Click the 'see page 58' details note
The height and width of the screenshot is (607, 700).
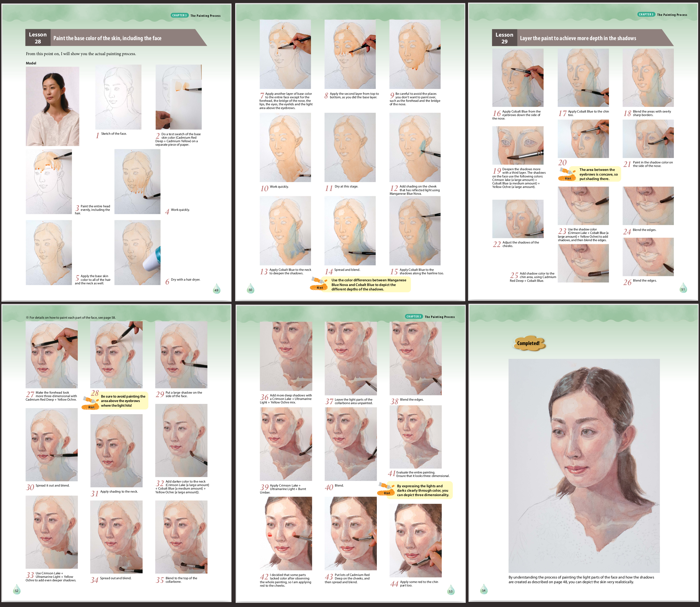pos(71,317)
